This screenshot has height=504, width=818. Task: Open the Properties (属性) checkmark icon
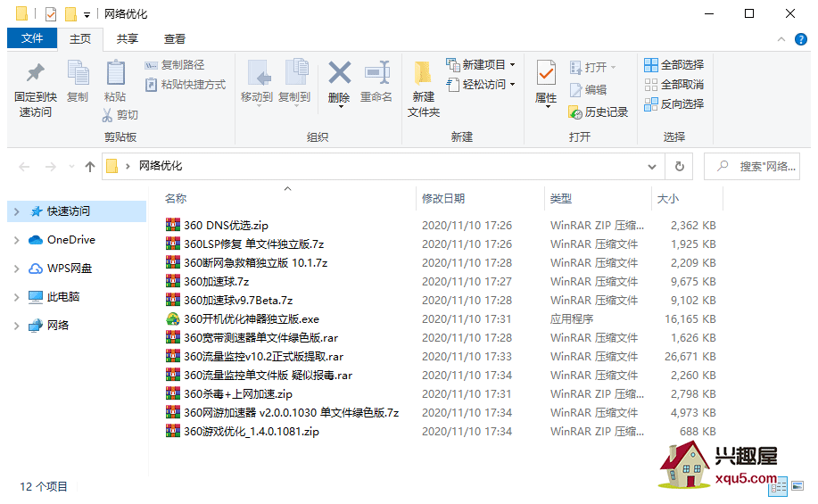(x=546, y=73)
